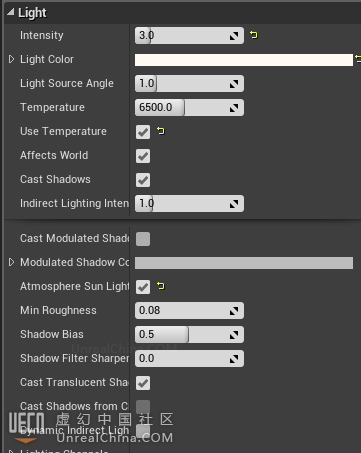Open the Light Color swatch picker
Image resolution: width=361 pixels, height=453 pixels.
[x=244, y=60]
